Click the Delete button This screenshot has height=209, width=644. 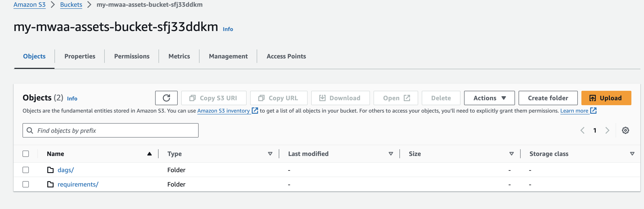tap(441, 98)
